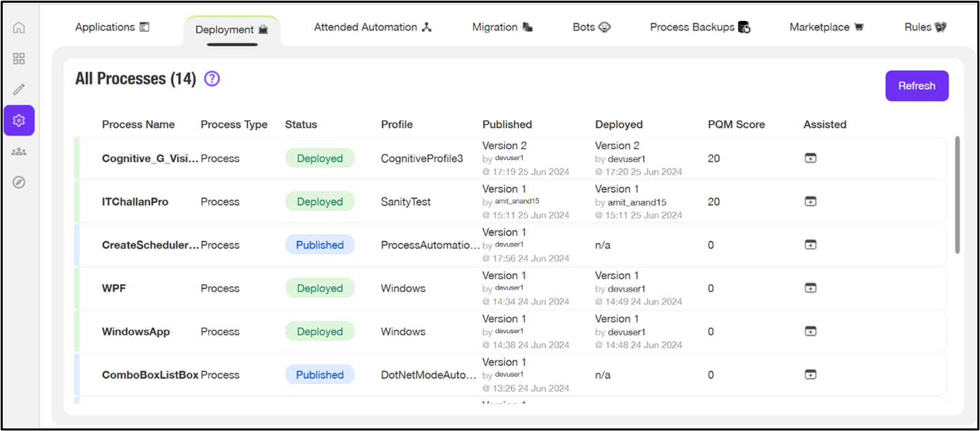This screenshot has height=431, width=980.
Task: Open the dashboard grid icon in sidebar
Action: pos(19,59)
